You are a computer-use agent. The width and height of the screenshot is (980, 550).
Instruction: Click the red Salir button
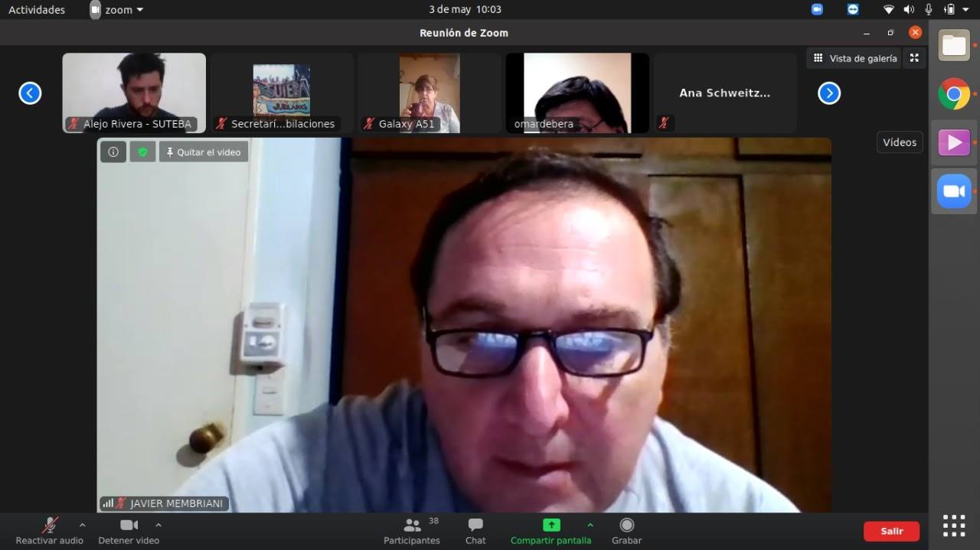tap(891, 531)
